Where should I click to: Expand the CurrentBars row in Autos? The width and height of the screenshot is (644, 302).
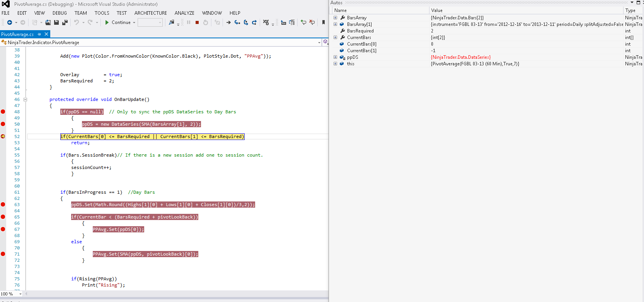(335, 38)
